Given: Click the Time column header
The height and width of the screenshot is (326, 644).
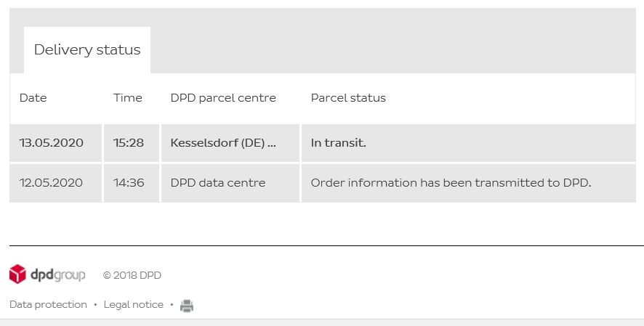Looking at the screenshot, I should pyautogui.click(x=128, y=98).
